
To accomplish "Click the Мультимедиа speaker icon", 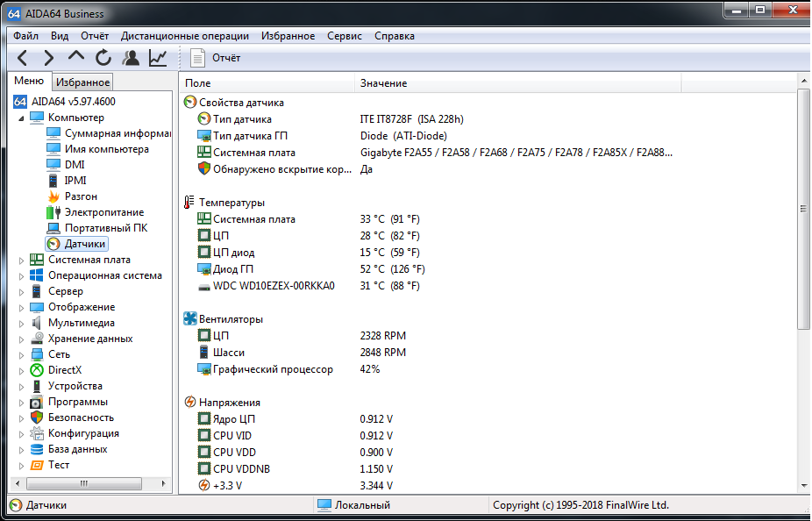I will [37, 323].
